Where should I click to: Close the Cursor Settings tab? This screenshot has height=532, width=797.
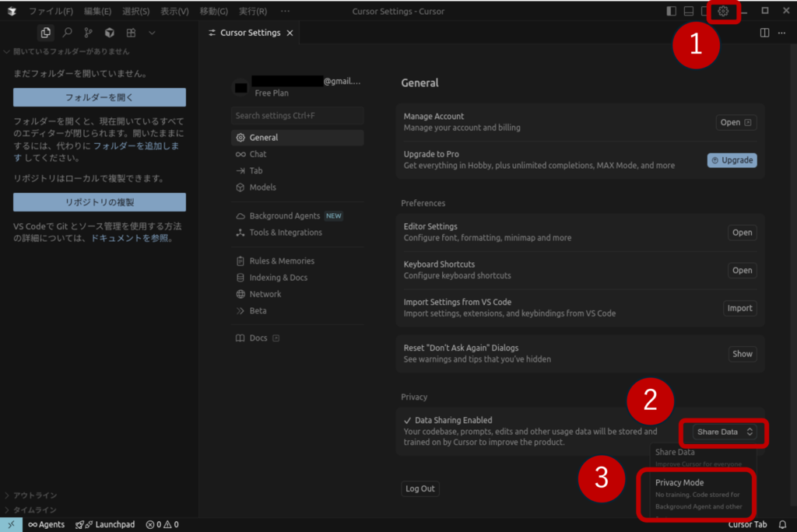pos(290,33)
